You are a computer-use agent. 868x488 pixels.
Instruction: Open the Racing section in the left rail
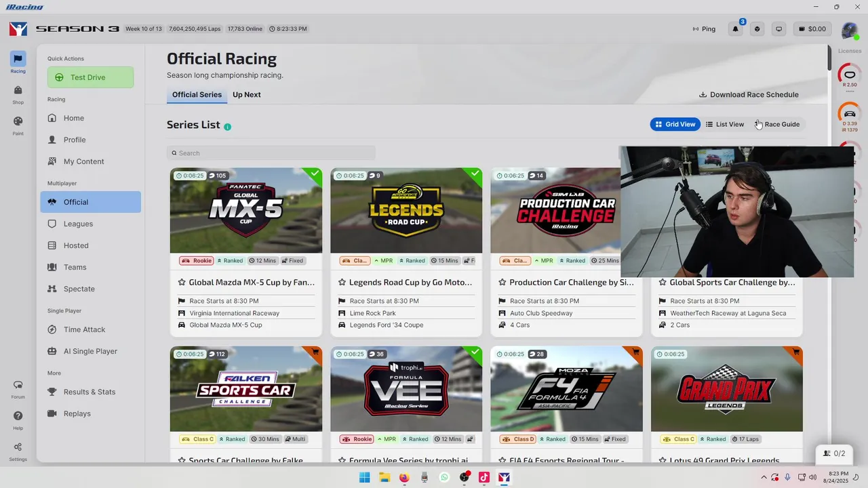click(18, 62)
